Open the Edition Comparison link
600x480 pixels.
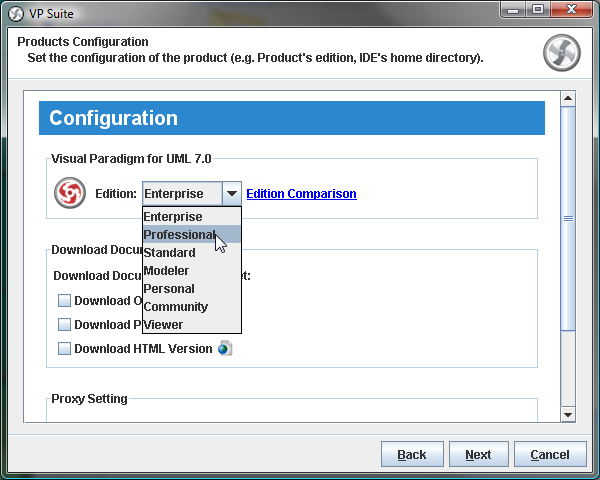(302, 194)
